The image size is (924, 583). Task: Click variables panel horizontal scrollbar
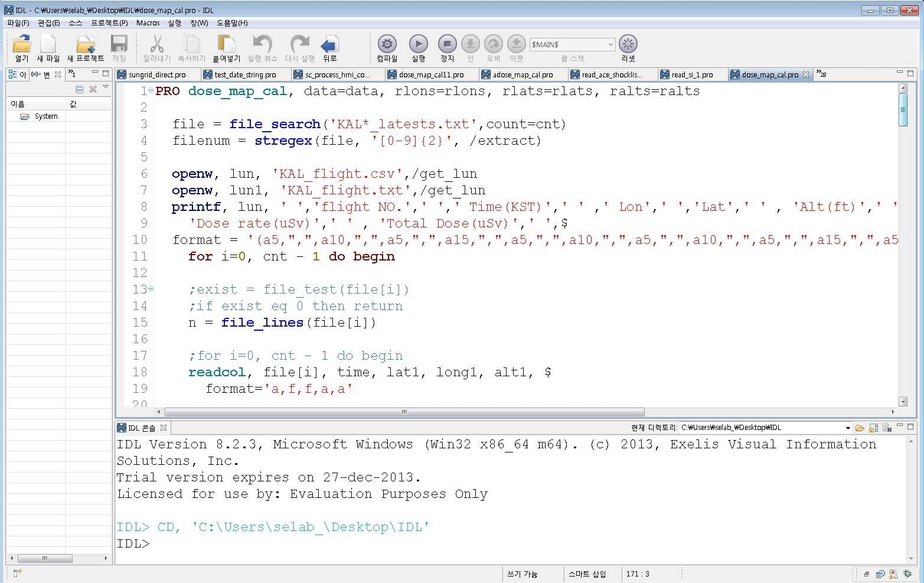click(x=45, y=558)
